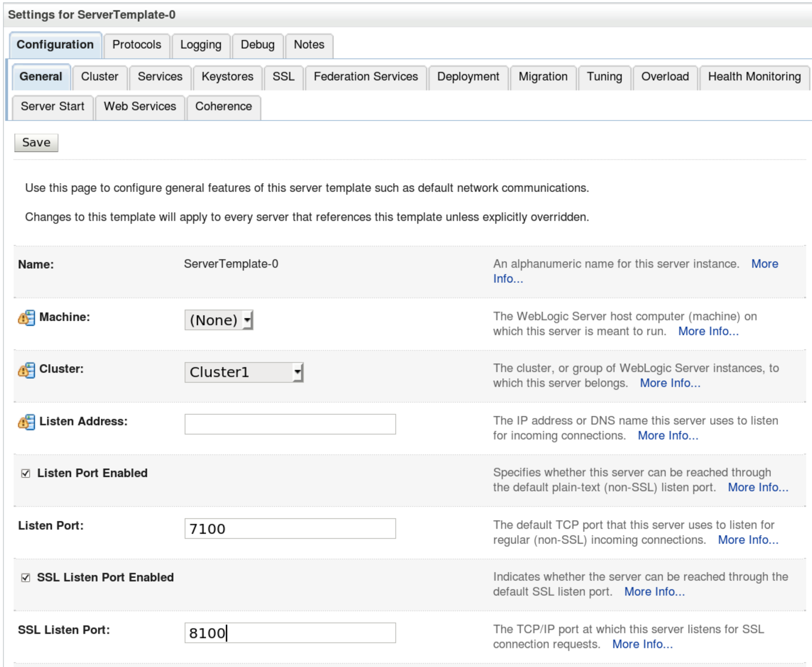Open the Services sub-tab

coord(160,77)
